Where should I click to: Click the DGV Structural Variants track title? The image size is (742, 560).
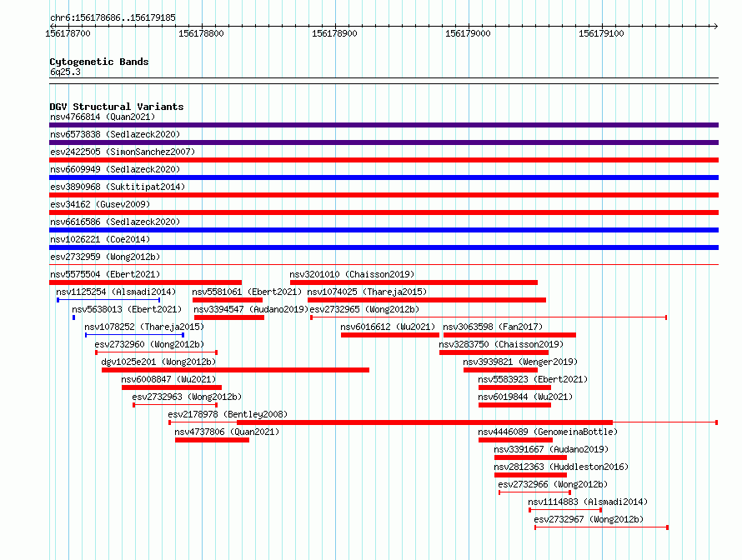pyautogui.click(x=117, y=107)
